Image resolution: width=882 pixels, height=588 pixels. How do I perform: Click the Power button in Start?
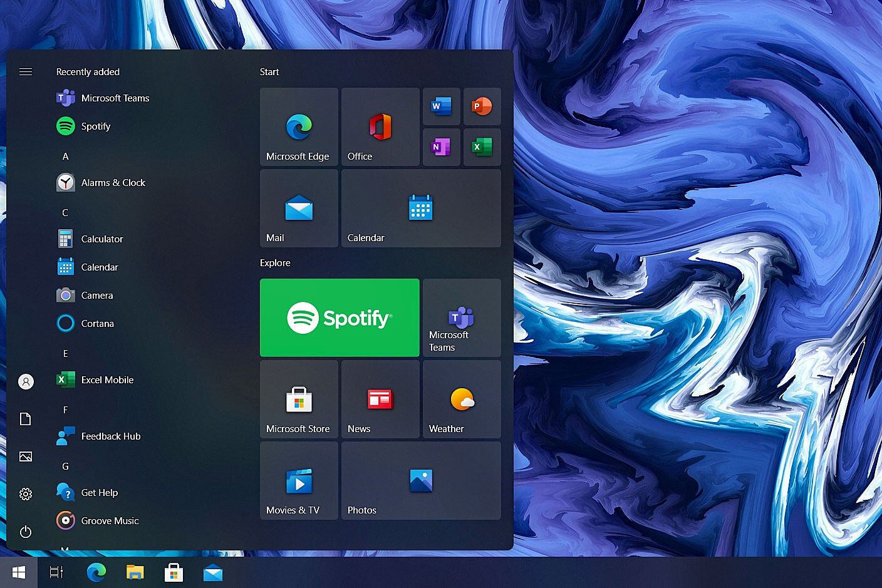[26, 532]
